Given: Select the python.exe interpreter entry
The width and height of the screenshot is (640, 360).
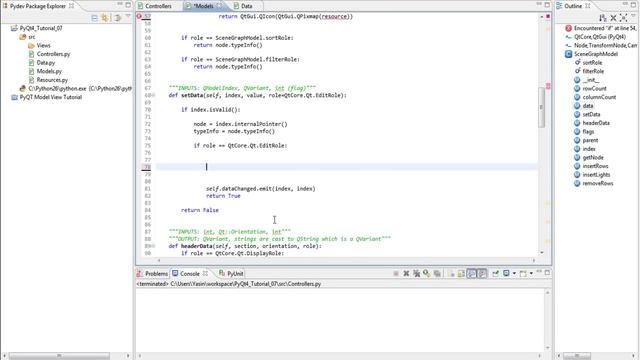Looking at the screenshot, I should point(80,89).
